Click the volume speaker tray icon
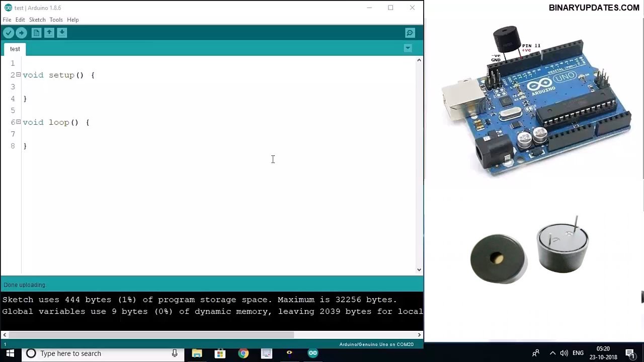644x362 pixels. (564, 353)
